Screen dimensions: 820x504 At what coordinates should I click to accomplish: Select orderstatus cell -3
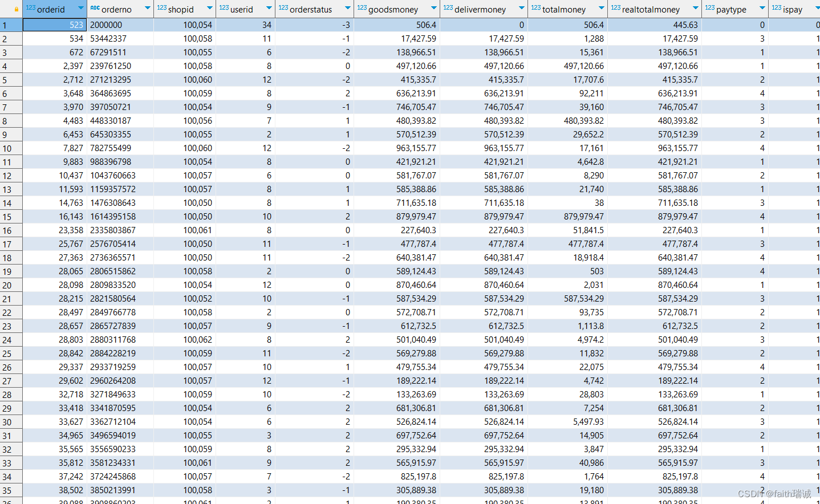[314, 25]
